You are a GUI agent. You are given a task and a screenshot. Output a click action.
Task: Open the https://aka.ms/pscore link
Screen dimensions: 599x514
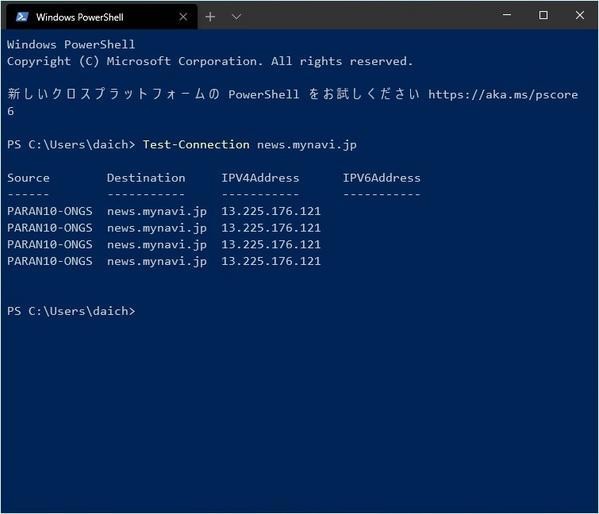[503, 94]
